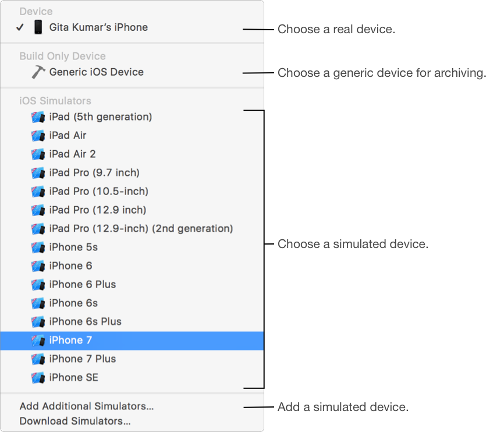Select iPad Pro (12.9-inch) (2nd generation)

pos(141,229)
